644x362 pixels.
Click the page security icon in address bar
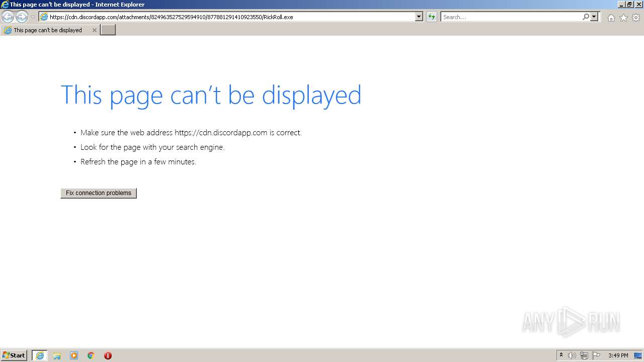[44, 17]
